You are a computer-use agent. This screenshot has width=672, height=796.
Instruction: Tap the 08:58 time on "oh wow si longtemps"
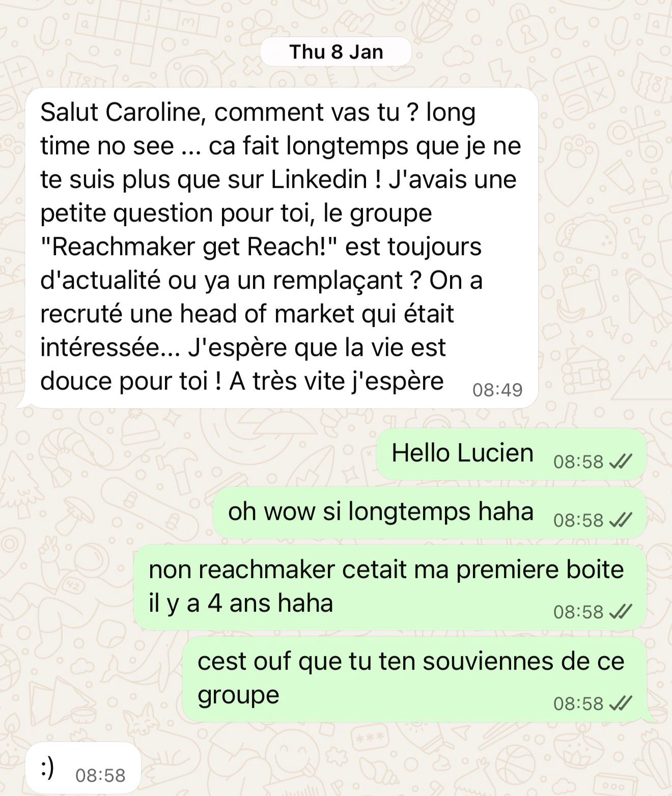pyautogui.click(x=578, y=520)
